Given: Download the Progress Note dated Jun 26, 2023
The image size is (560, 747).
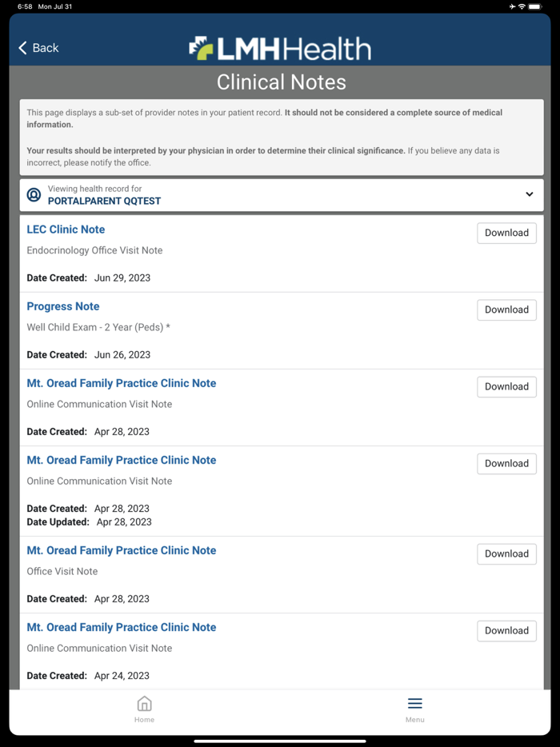Looking at the screenshot, I should [x=506, y=310].
